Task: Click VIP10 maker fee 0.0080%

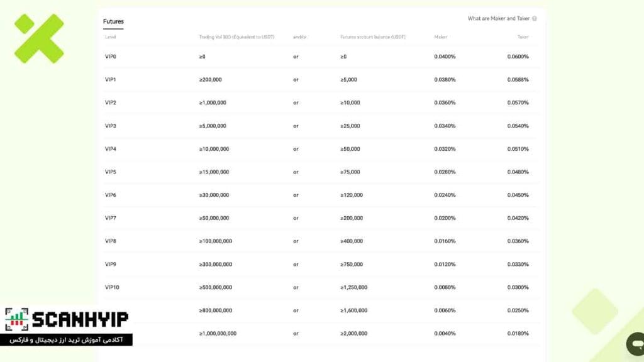Action: [445, 287]
